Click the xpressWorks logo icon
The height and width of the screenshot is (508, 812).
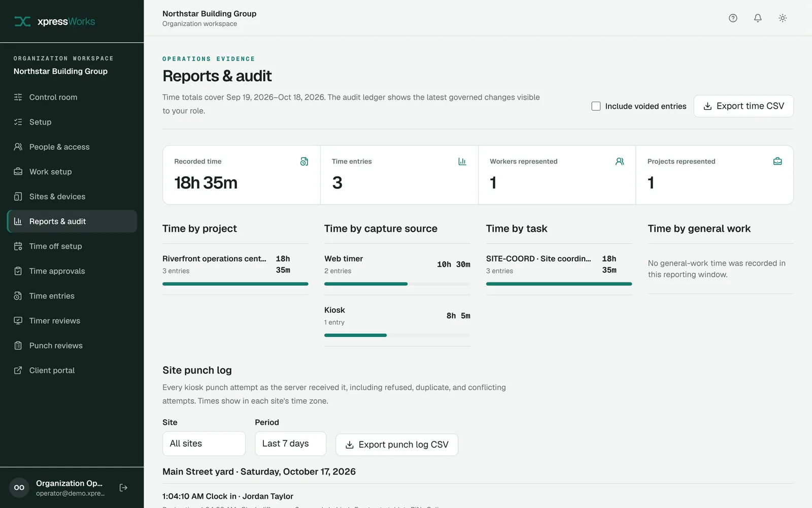(x=22, y=21)
